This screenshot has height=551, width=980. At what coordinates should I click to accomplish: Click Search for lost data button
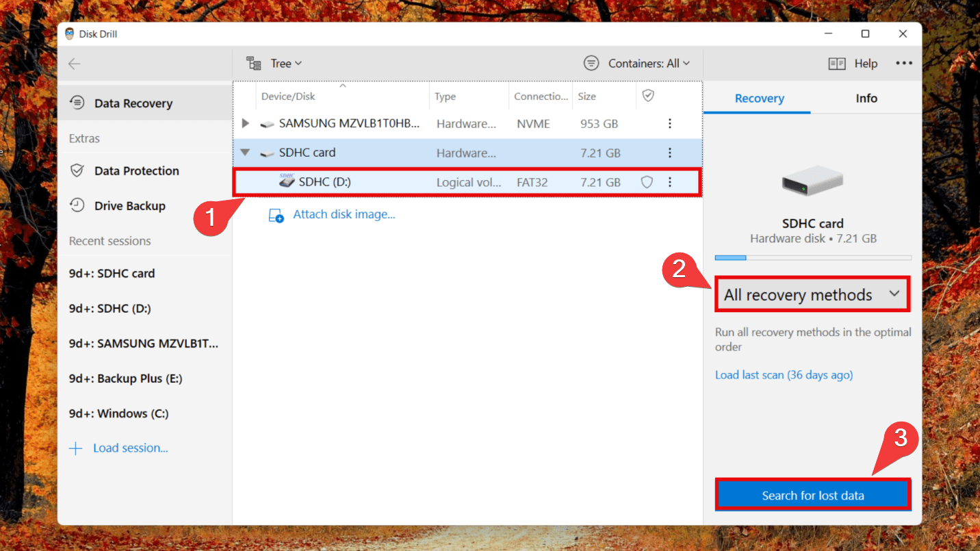[813, 496]
